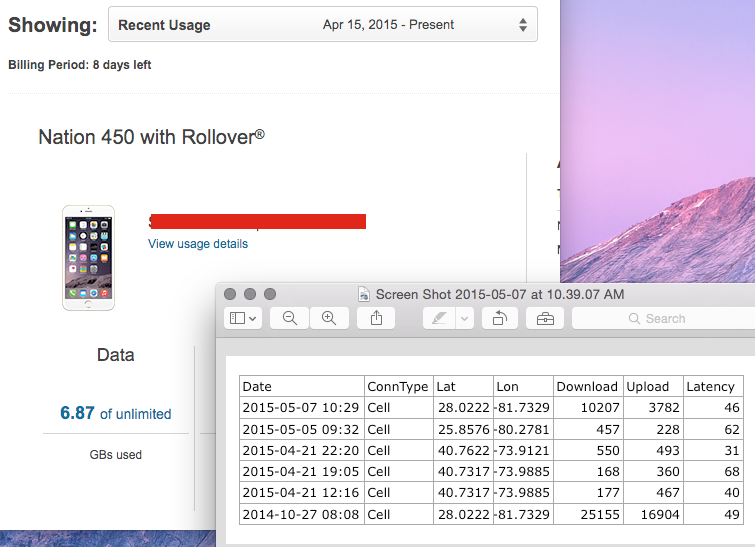755x547 pixels.
Task: Select the Upload column header
Action: (653, 386)
